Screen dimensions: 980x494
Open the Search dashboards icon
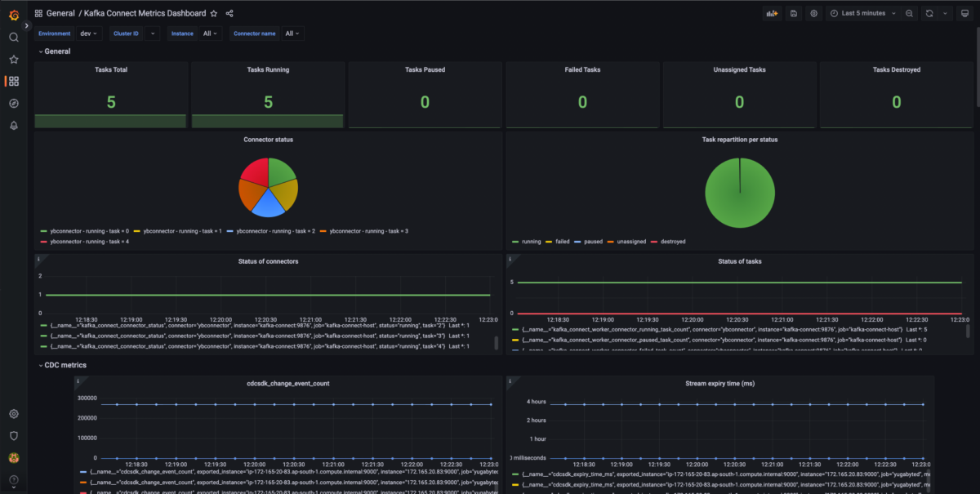(13, 37)
